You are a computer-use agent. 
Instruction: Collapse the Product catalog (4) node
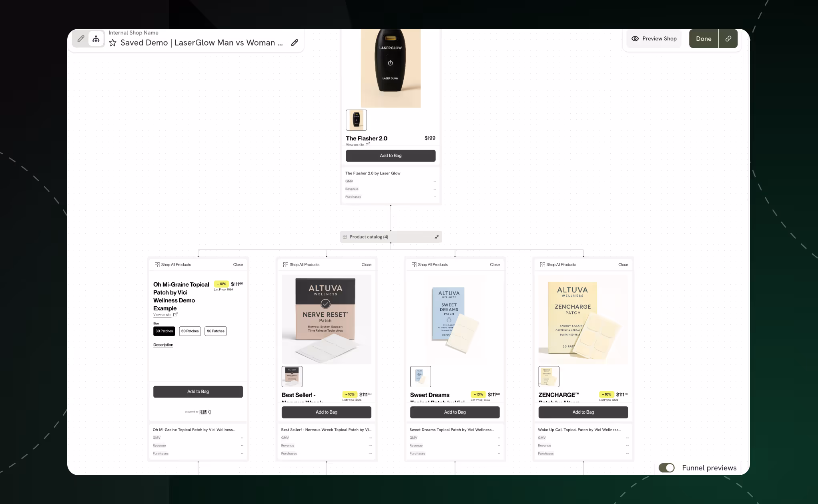click(x=437, y=237)
